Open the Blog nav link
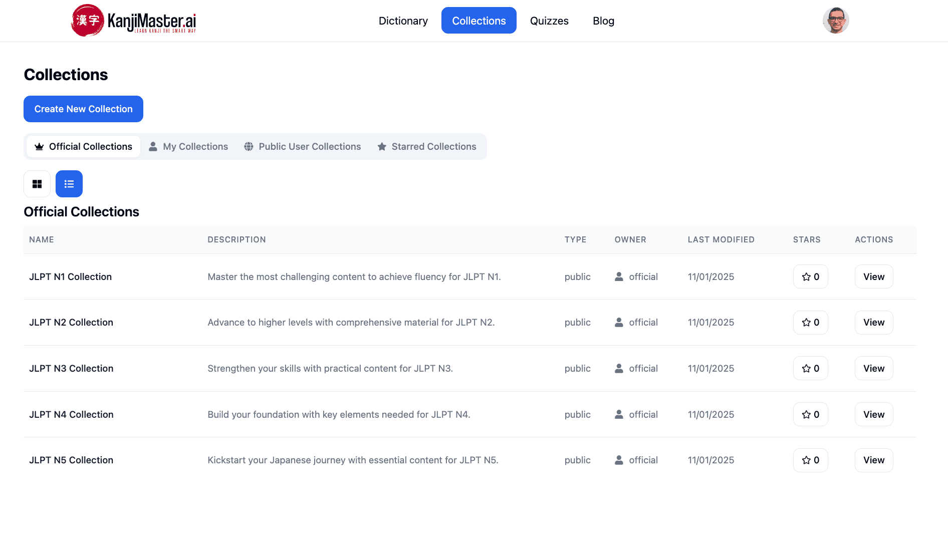Screen dimensions: 948x560 click(603, 21)
